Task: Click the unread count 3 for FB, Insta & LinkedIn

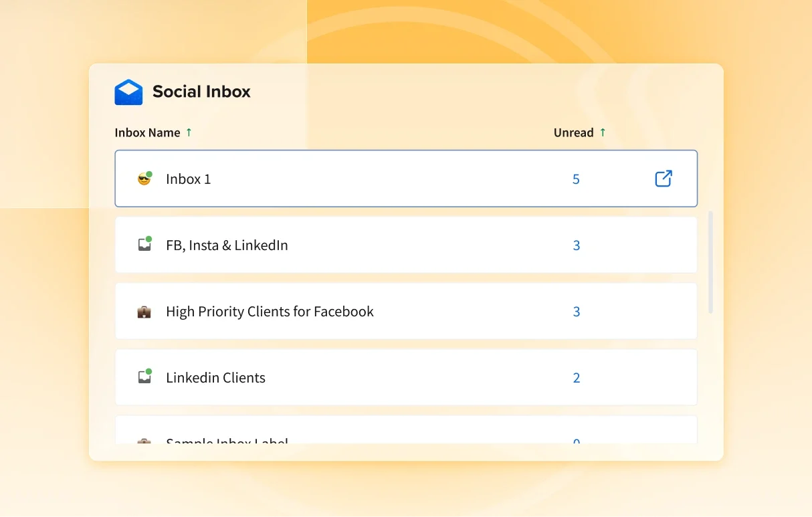Action: [x=576, y=245]
